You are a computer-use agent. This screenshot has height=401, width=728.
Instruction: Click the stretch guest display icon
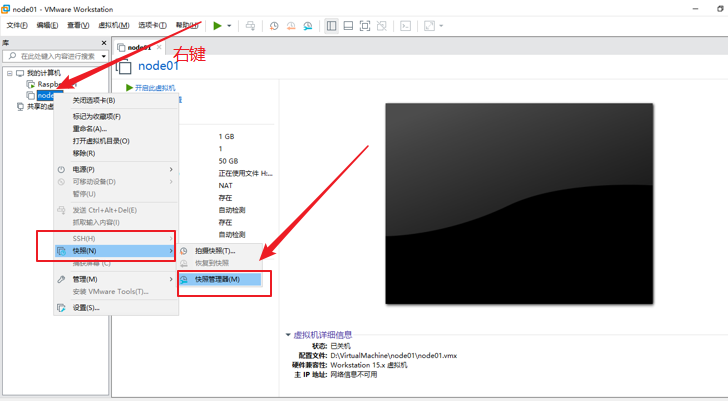429,26
